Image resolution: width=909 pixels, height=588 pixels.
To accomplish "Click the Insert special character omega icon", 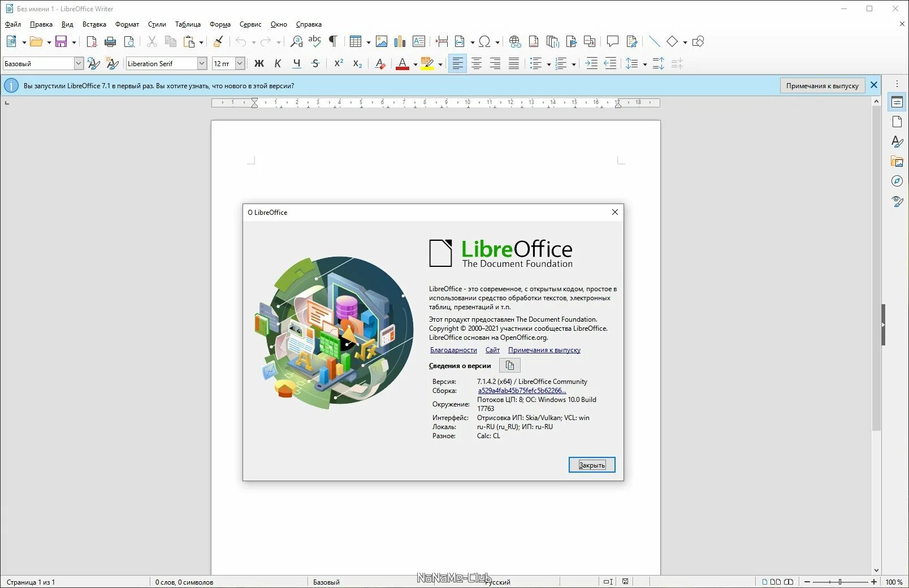I will (x=484, y=41).
